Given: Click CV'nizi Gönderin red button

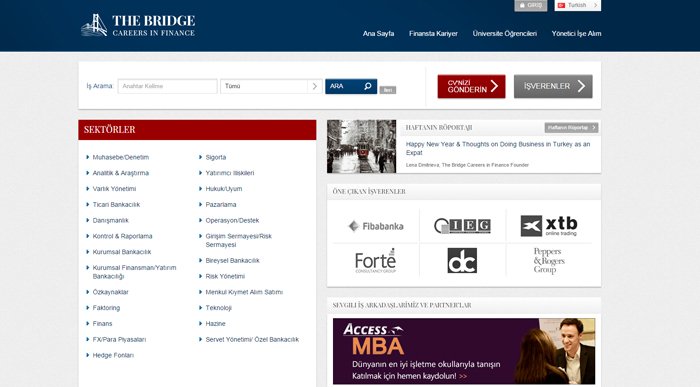Looking at the screenshot, I should coord(471,86).
